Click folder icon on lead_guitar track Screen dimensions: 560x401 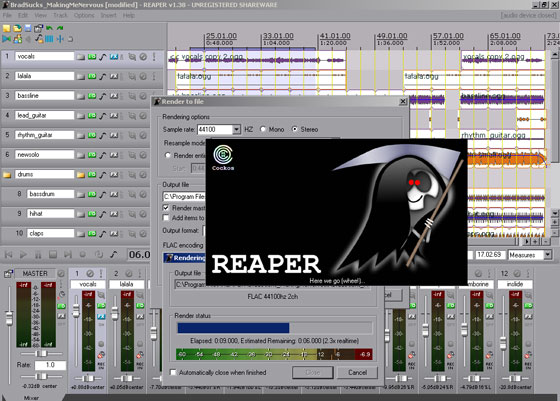[81, 116]
